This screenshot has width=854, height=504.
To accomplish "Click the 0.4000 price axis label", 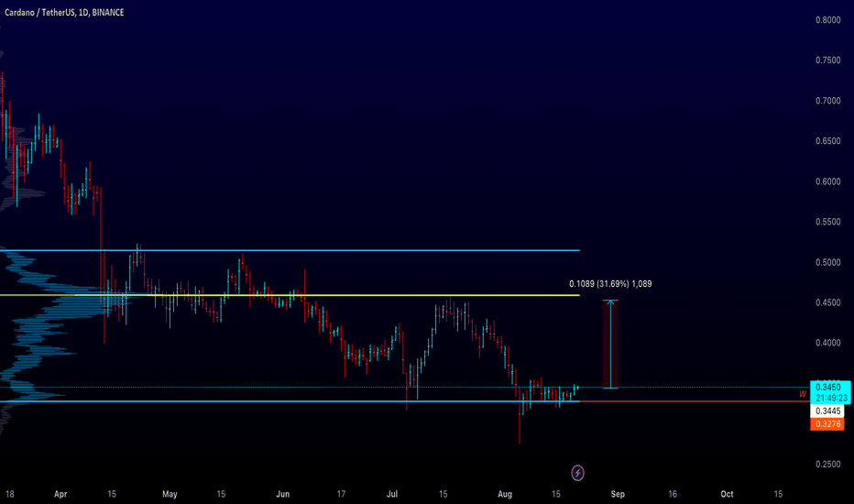I will (827, 343).
